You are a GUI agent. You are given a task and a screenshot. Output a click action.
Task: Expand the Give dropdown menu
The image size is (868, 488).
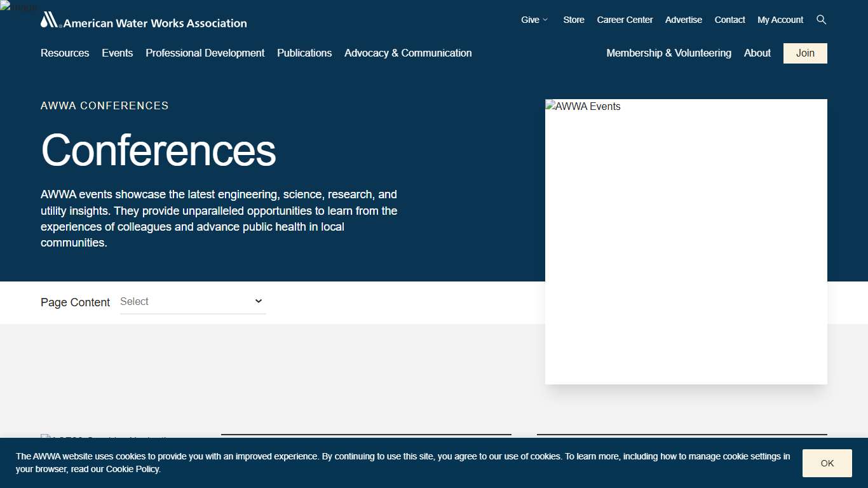coord(534,20)
